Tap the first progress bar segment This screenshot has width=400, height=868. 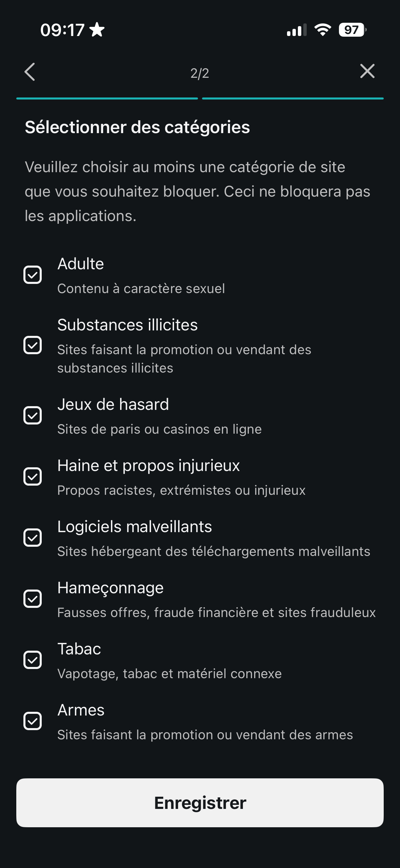[x=107, y=98]
